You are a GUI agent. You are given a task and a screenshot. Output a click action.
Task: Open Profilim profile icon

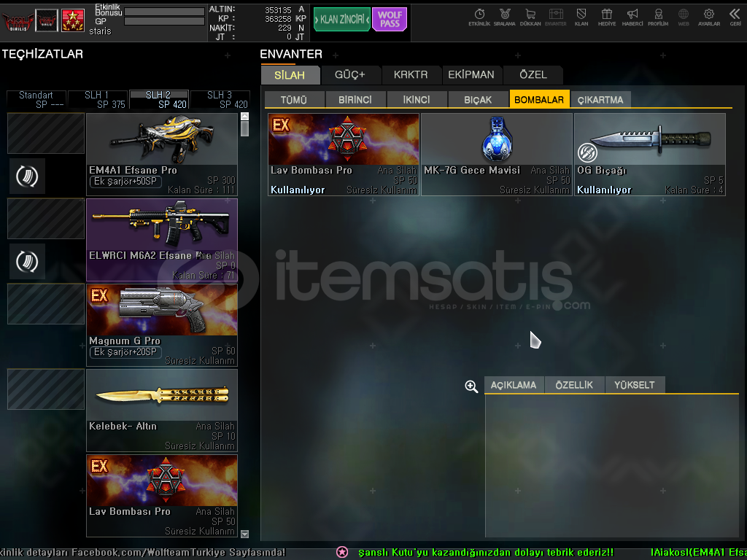tap(658, 16)
